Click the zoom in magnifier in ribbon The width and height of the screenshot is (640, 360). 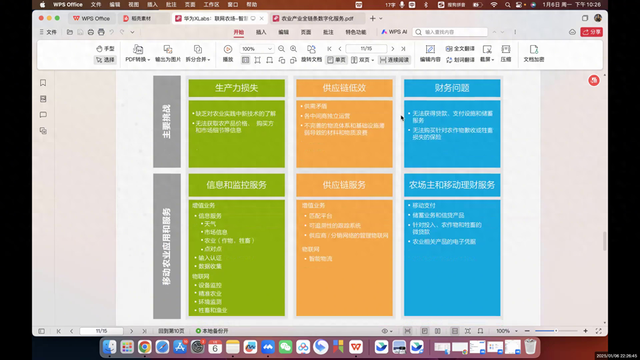coord(293,49)
